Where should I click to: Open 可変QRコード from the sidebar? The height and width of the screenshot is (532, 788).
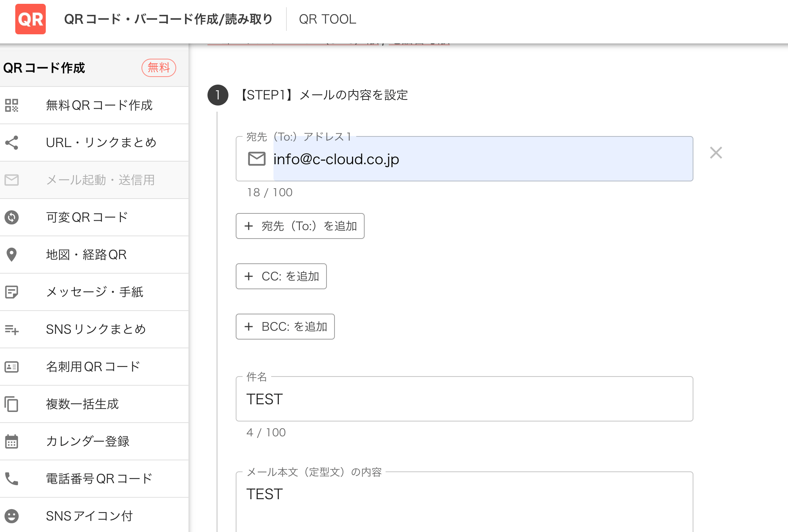pyautogui.click(x=87, y=217)
